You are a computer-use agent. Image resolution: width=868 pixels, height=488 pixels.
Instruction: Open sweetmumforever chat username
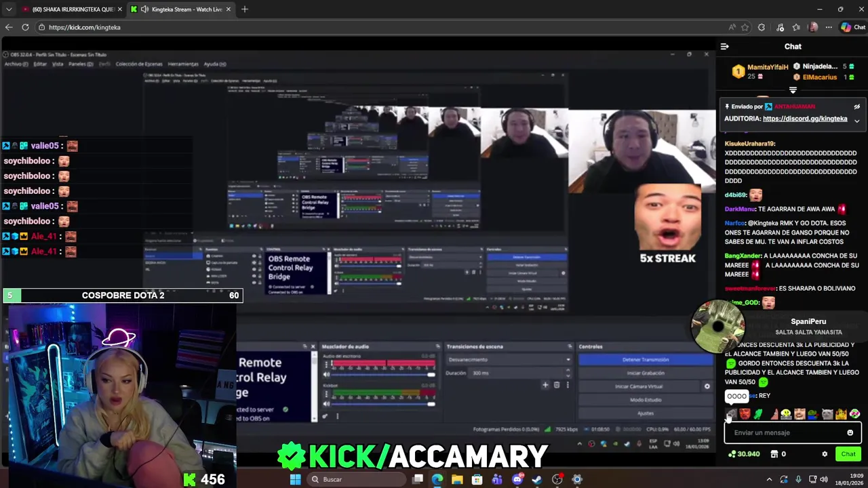(750, 288)
